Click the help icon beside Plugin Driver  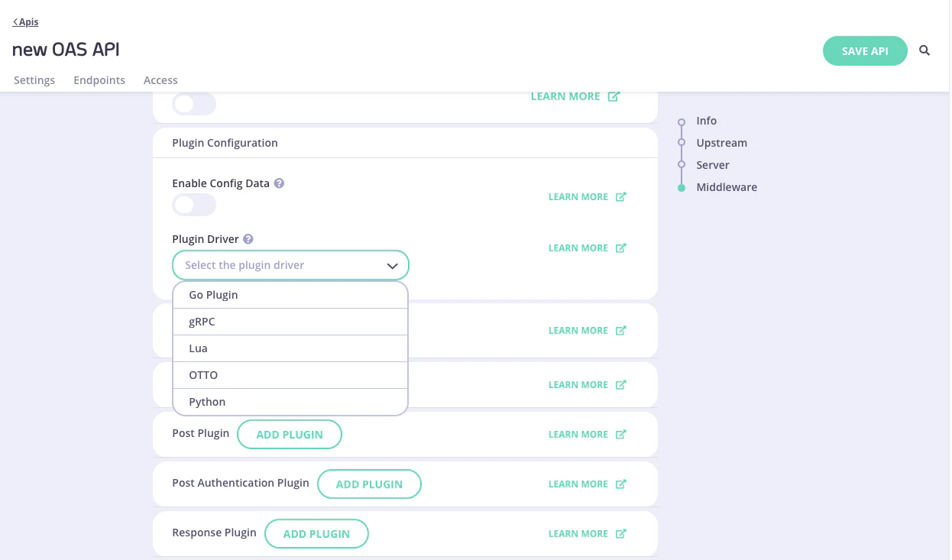[x=248, y=238]
